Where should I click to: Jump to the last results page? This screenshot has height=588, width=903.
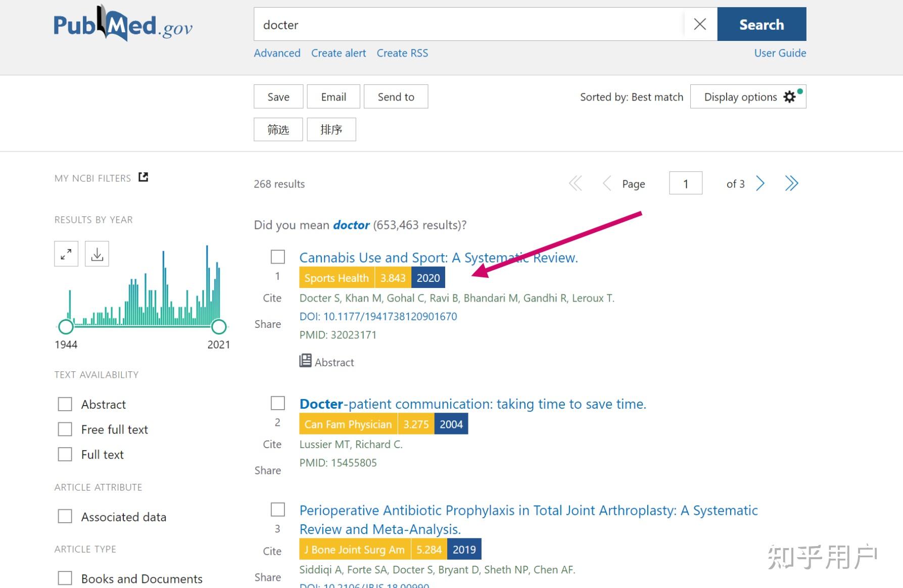click(x=791, y=183)
